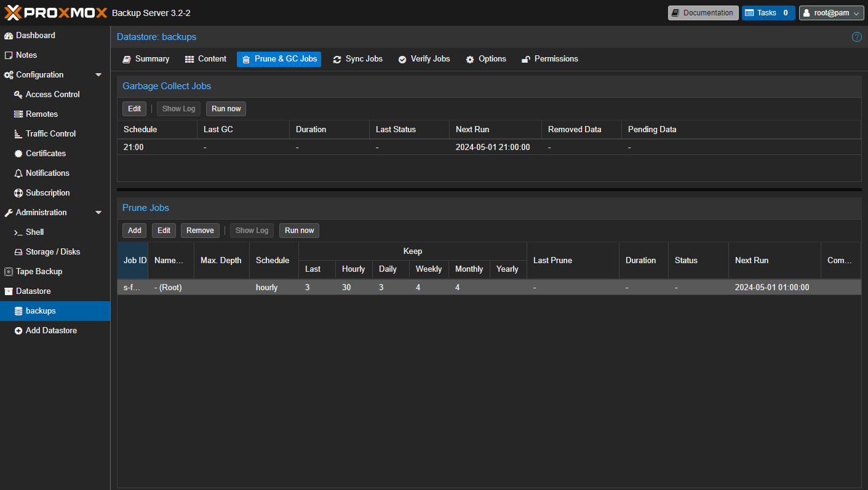Click the Traffic Control signal icon
The height and width of the screenshot is (490, 868).
(18, 134)
